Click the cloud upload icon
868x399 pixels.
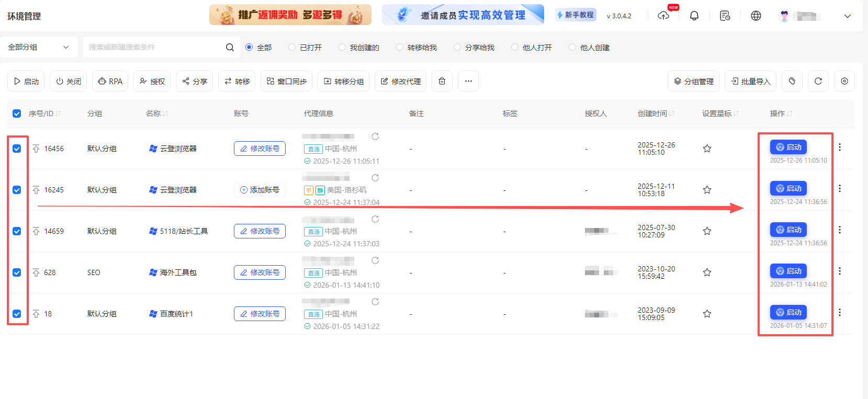coord(663,16)
